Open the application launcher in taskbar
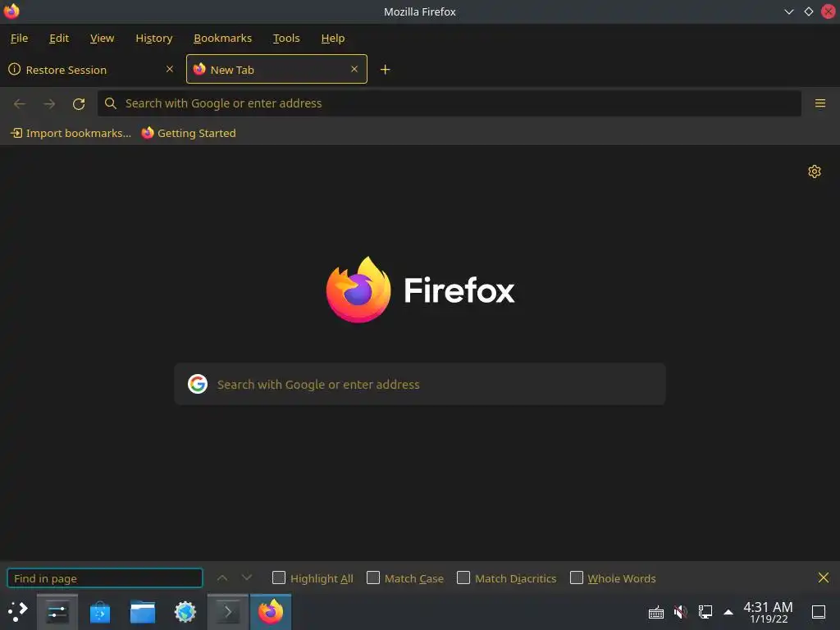This screenshot has height=630, width=840. pos(18,612)
